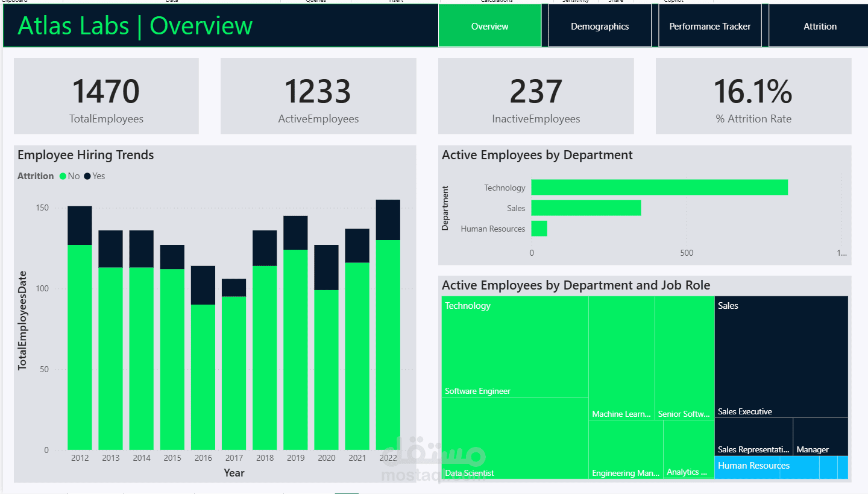
Task: Select the dark attrition segment of 2018 bar
Action: (265, 248)
